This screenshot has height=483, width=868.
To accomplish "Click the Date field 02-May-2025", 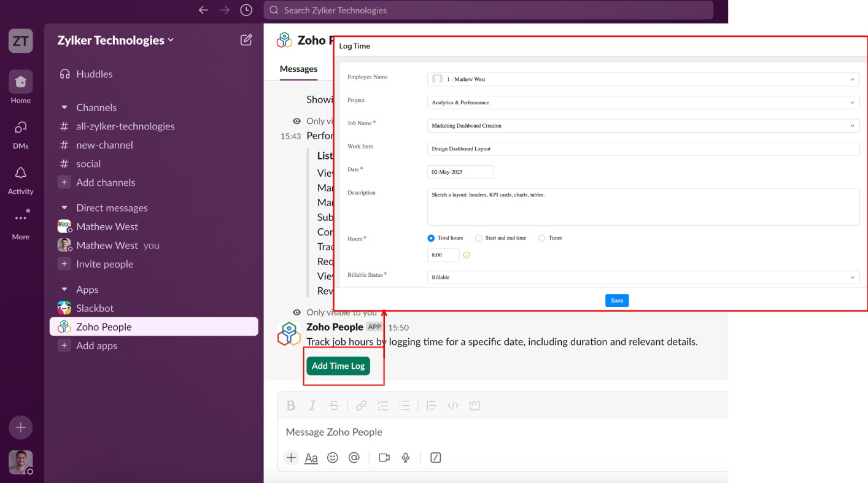I will coord(460,172).
